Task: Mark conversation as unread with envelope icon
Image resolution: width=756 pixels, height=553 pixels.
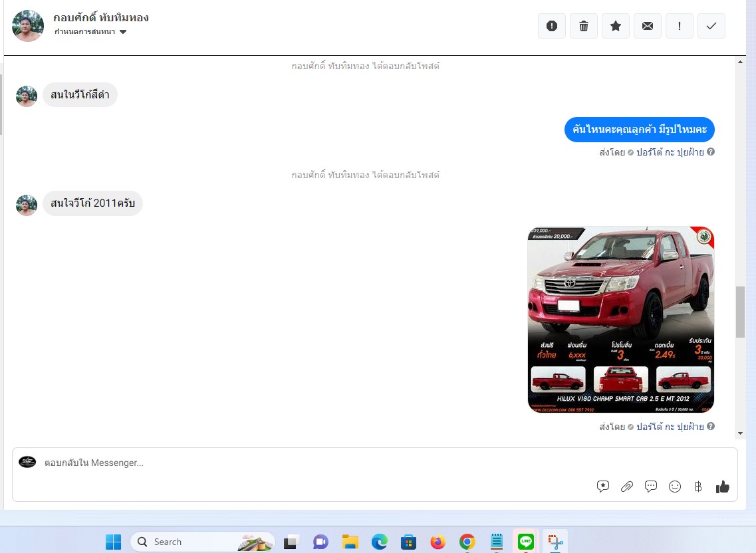Action: [x=648, y=26]
